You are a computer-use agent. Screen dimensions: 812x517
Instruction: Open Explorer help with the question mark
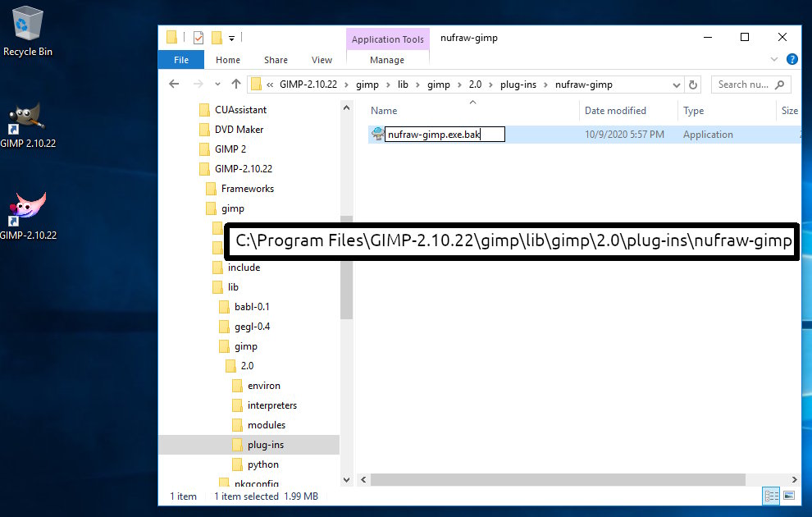(791, 59)
